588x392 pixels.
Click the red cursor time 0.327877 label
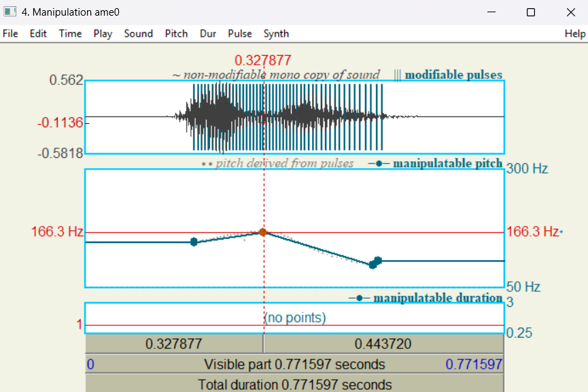click(x=263, y=60)
